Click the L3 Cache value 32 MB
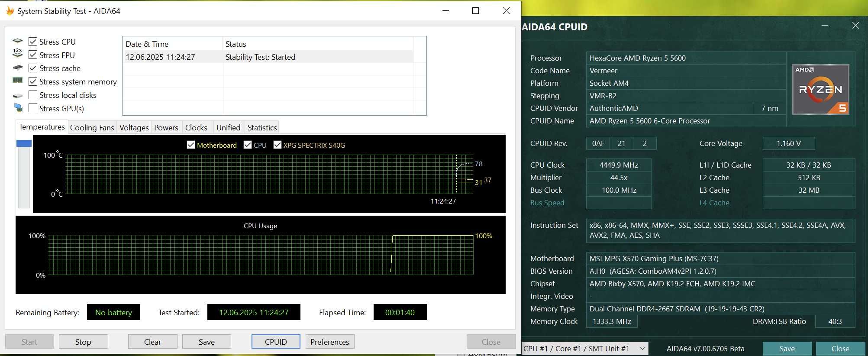The image size is (868, 356). click(809, 190)
